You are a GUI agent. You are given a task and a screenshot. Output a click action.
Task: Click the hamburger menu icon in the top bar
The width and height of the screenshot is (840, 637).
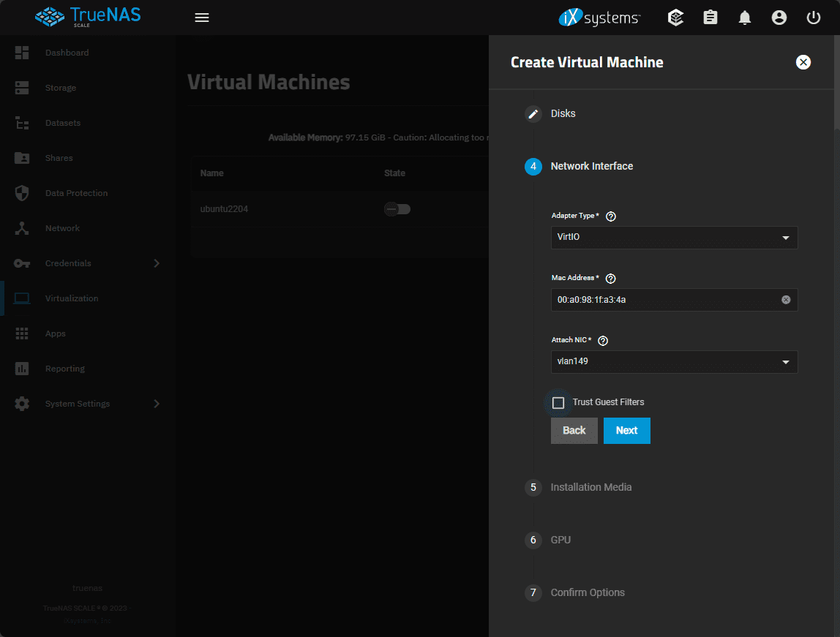(202, 18)
